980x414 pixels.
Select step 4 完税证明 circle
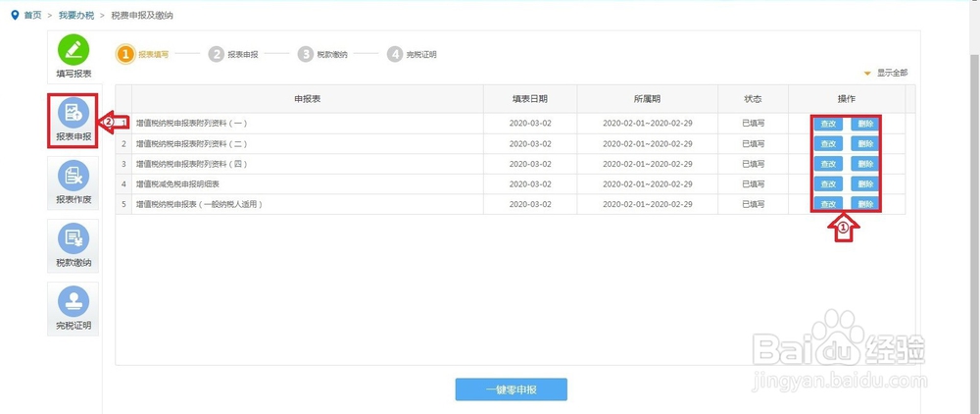point(394,54)
